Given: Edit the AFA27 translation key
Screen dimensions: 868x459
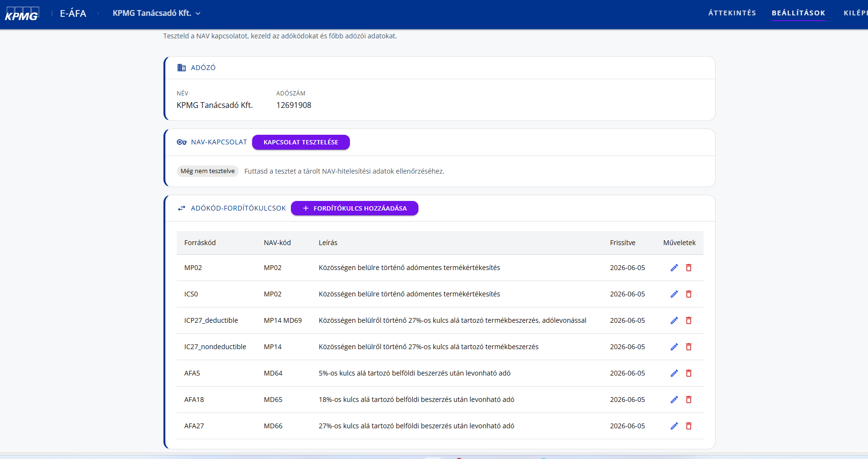Looking at the screenshot, I should pos(674,426).
